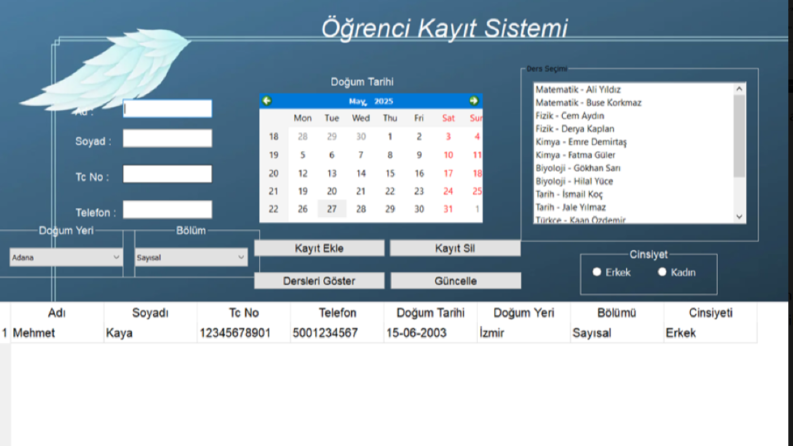Click the Adı column header
This screenshot has width=793, height=446.
(x=57, y=313)
